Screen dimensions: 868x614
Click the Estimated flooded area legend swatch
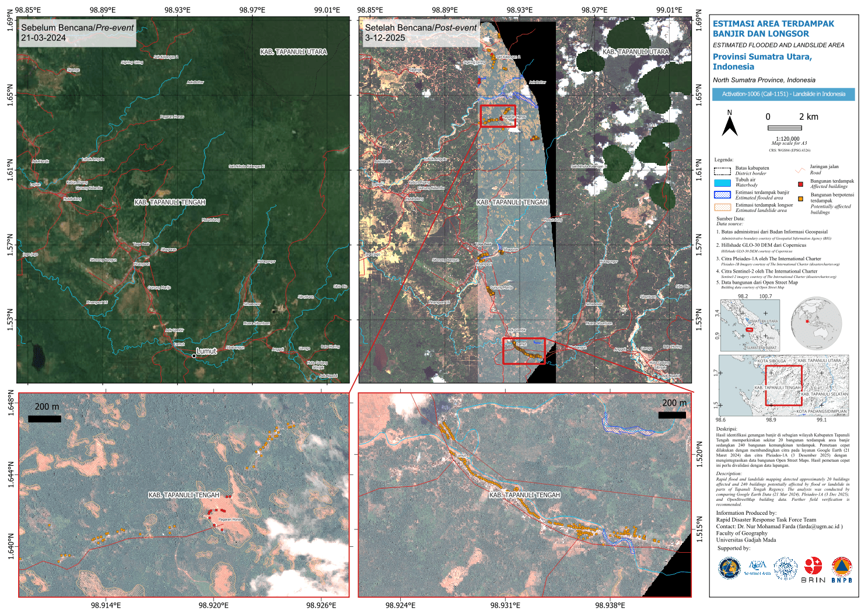(x=722, y=195)
